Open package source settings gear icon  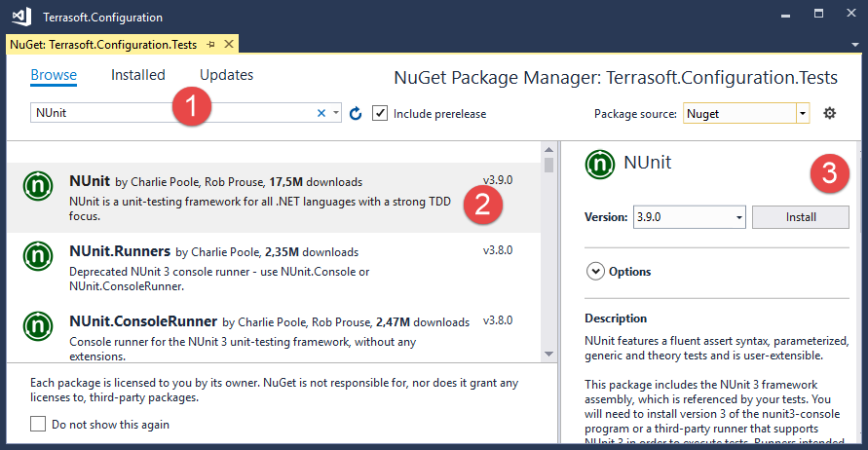point(829,113)
